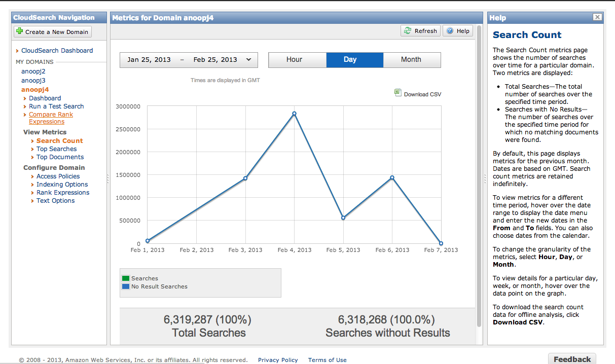Switch granularity to Month
615x364 pixels.
point(412,60)
